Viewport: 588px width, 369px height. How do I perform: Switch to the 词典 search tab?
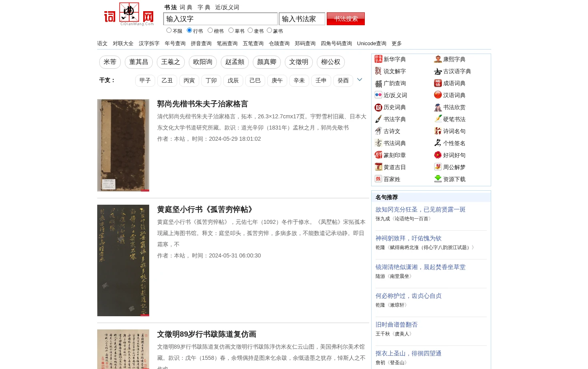coord(186,7)
